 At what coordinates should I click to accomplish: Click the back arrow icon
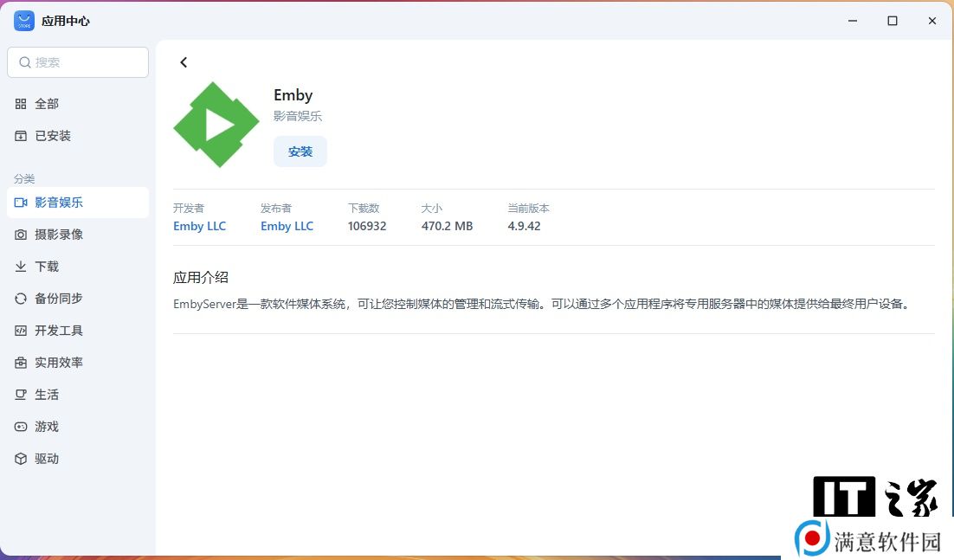(184, 62)
